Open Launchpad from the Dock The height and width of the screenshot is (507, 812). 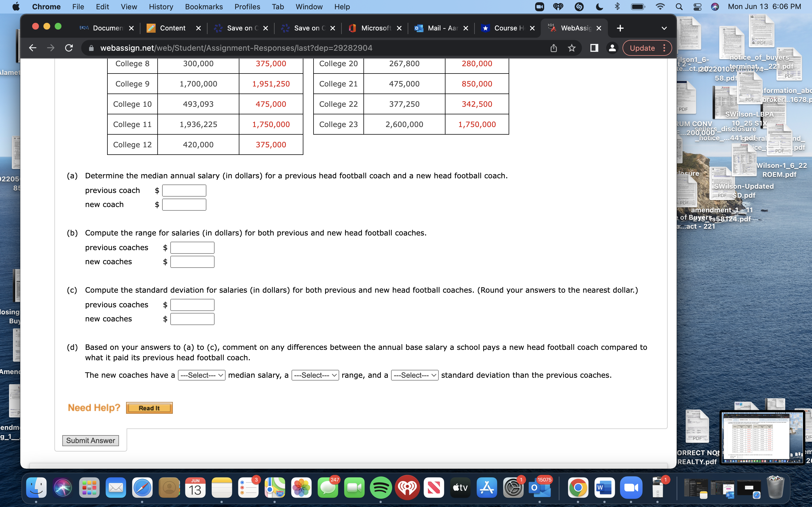(89, 488)
